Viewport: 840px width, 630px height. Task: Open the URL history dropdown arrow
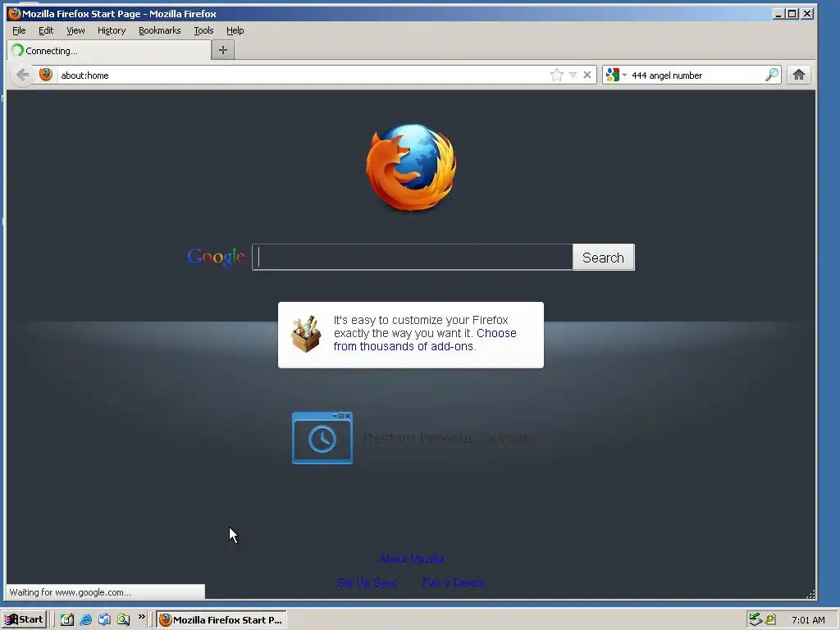[x=573, y=75]
